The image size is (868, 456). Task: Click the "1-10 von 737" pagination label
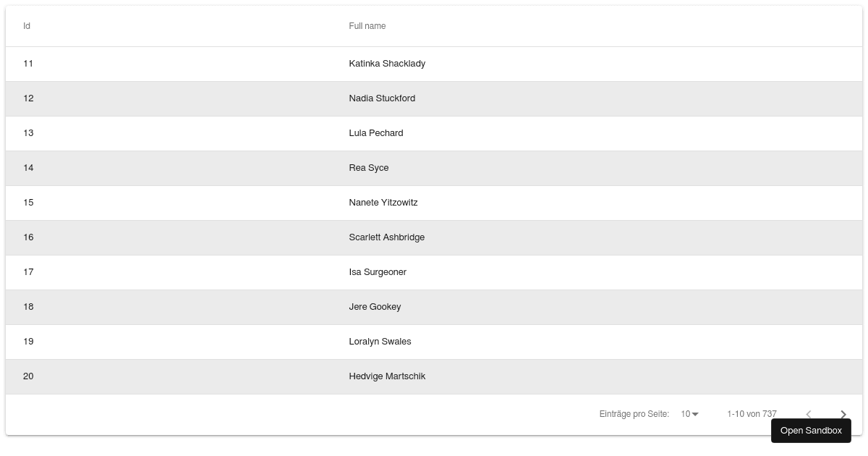click(752, 414)
